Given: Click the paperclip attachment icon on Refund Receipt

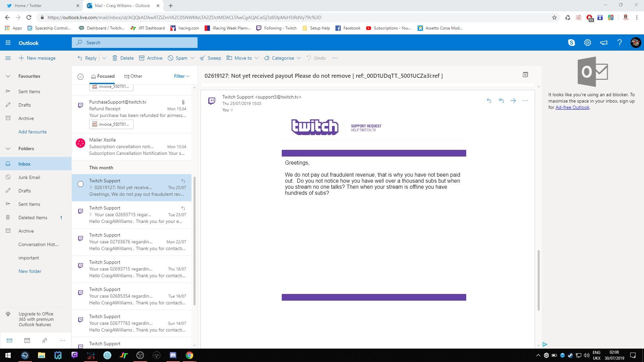Looking at the screenshot, I should 183,102.
